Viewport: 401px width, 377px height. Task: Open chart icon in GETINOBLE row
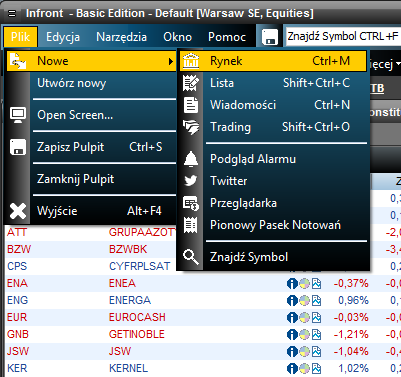[316, 335]
